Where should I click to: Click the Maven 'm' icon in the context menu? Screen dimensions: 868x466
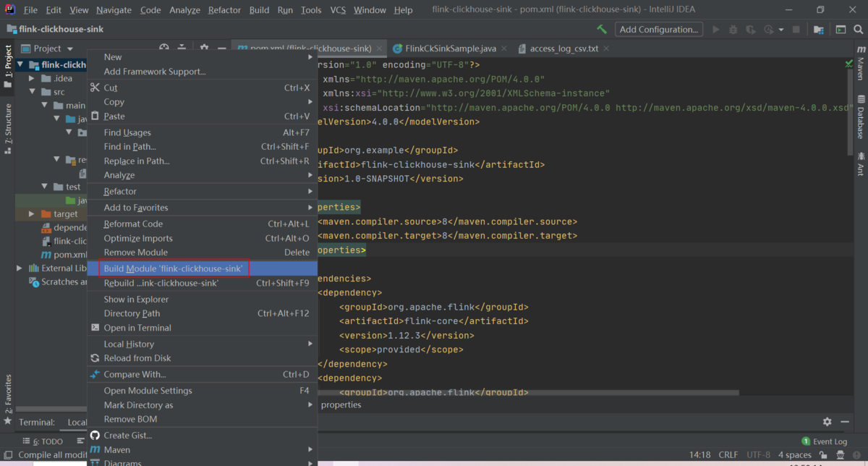coord(95,450)
